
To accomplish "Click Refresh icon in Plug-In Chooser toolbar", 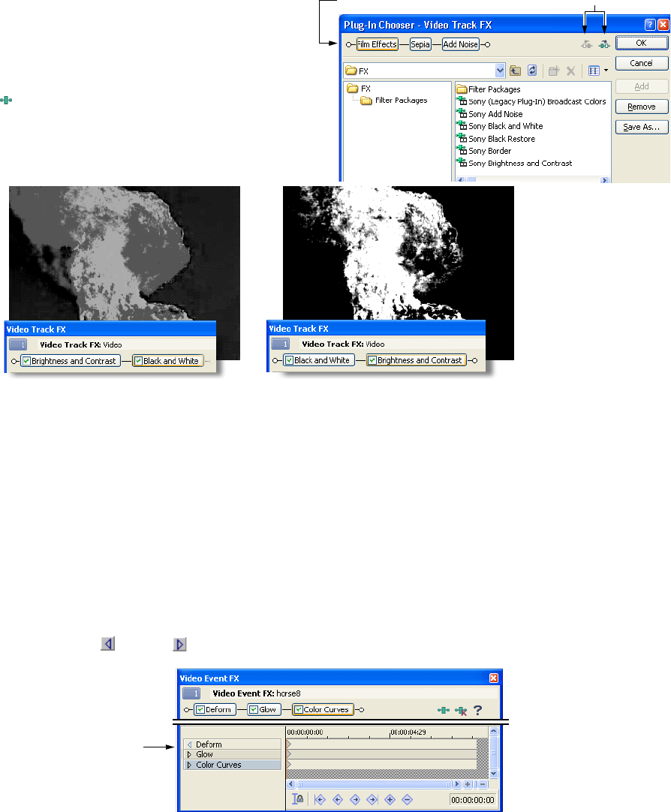I will tap(531, 71).
